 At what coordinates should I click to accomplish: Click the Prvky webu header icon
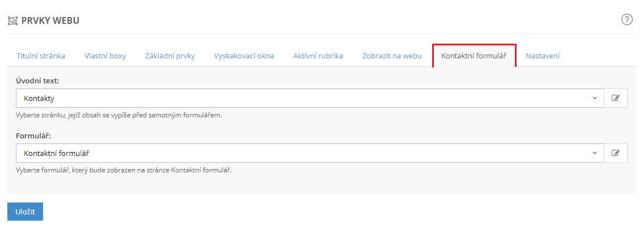click(x=13, y=20)
